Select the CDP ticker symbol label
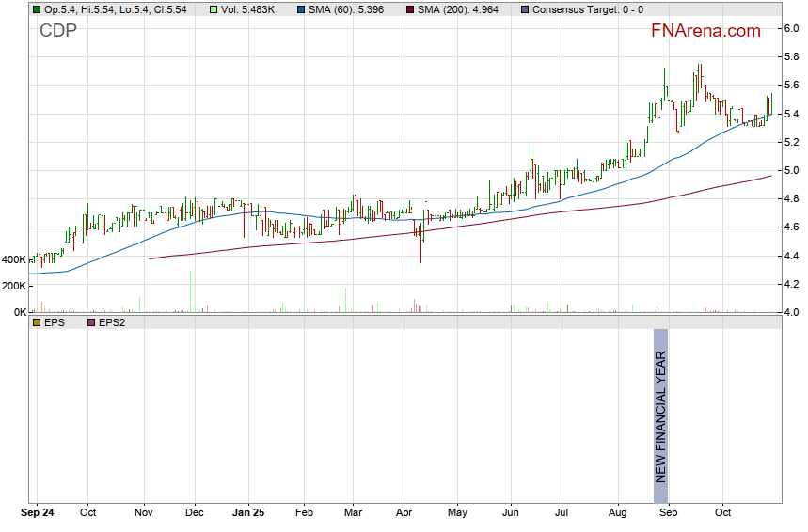The width and height of the screenshot is (808, 532). pos(57,31)
